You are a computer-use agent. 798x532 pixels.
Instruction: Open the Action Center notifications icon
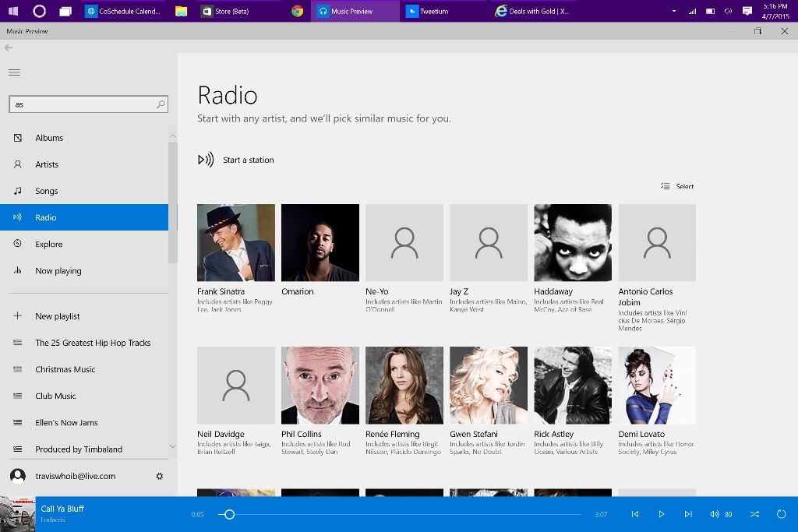(747, 11)
